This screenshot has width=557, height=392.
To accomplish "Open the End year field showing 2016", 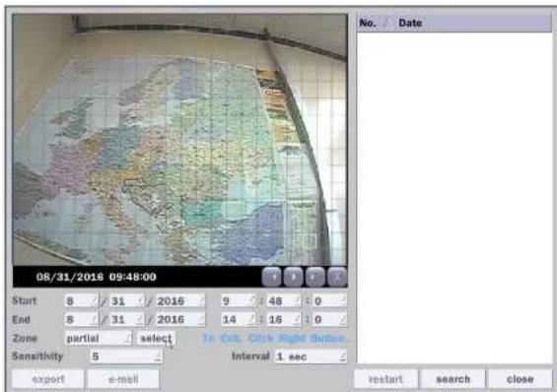I will 180,319.
